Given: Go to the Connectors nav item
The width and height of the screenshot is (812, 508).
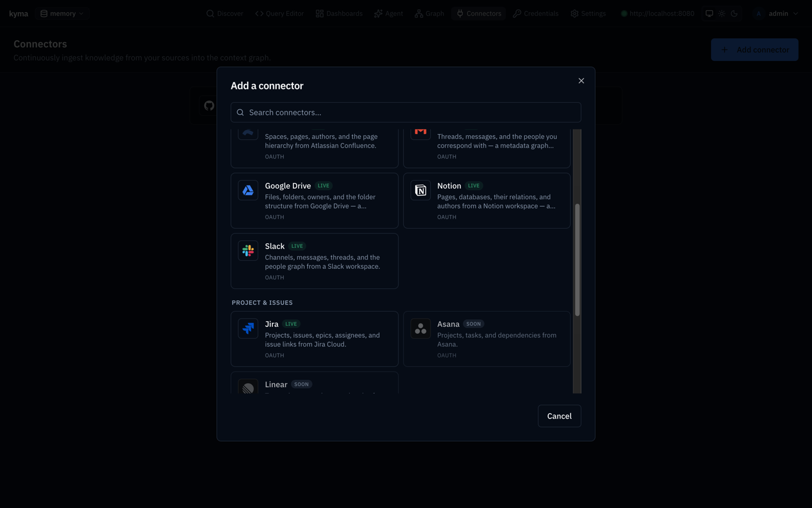Looking at the screenshot, I should (x=478, y=13).
